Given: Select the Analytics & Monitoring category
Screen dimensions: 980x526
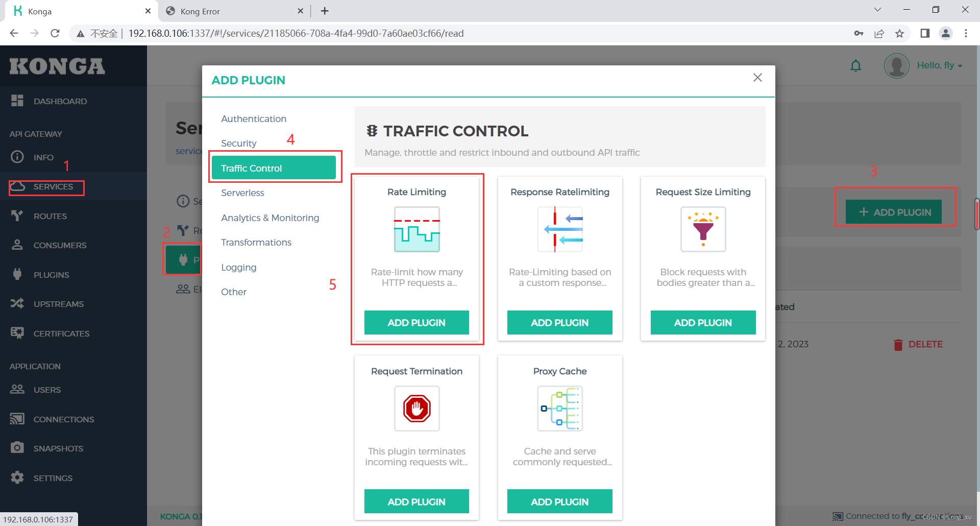Looking at the screenshot, I should pos(270,218).
